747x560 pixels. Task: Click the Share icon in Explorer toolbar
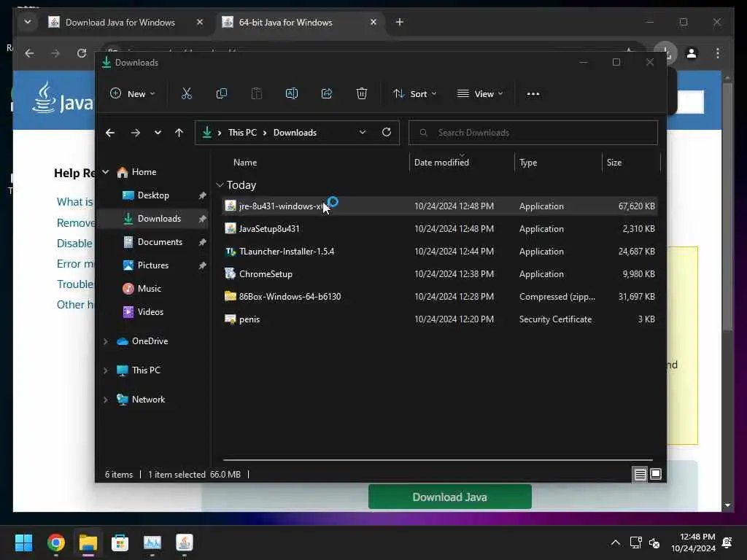click(x=327, y=94)
